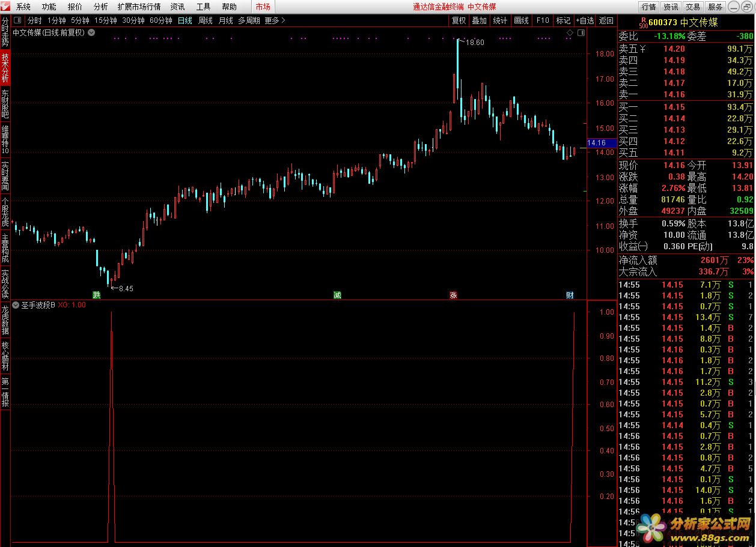Screen dimensions: 756x547
Task: Open the 个股龙虎 side tab
Action: tap(5, 211)
